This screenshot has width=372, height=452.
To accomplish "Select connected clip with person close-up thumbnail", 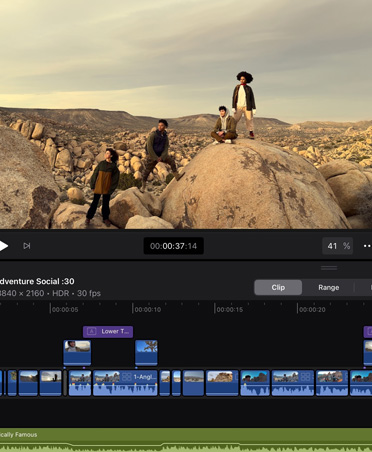I will [77, 353].
